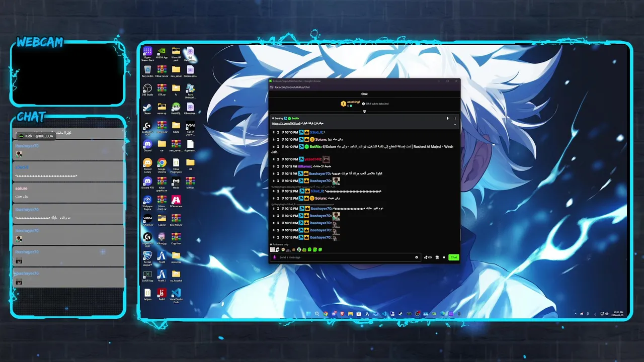Viewport: 644px width, 362px height.
Task: Pin icon on BotRix pinned message
Action: pos(447,118)
